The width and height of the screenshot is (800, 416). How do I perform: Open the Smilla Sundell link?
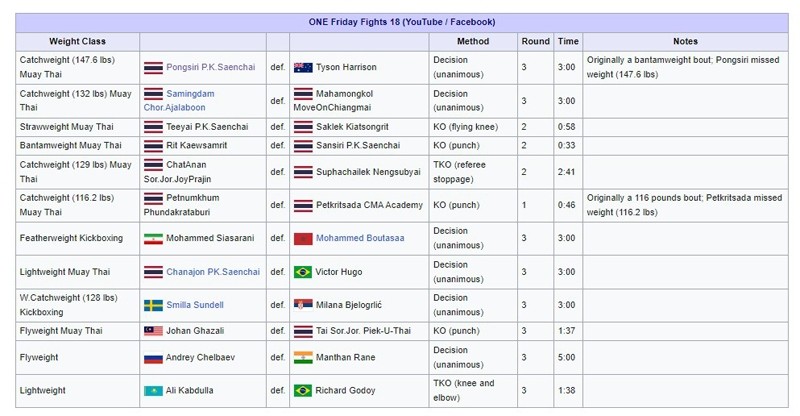pyautogui.click(x=195, y=305)
